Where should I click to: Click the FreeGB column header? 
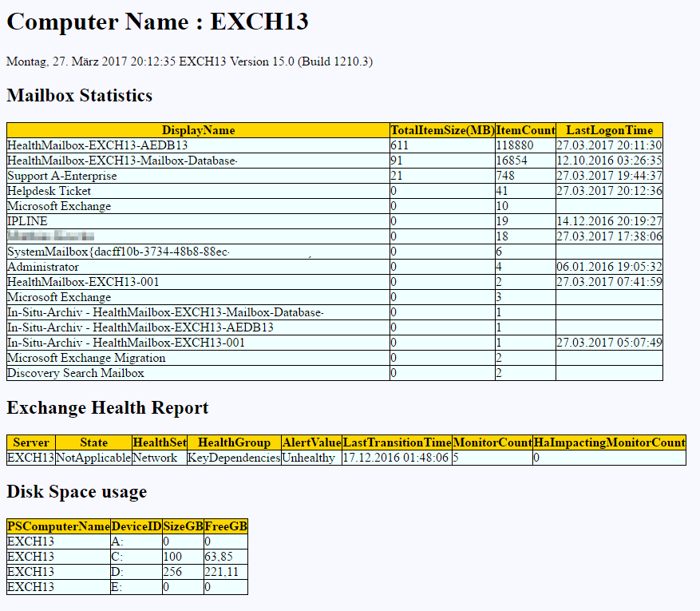click(x=225, y=526)
